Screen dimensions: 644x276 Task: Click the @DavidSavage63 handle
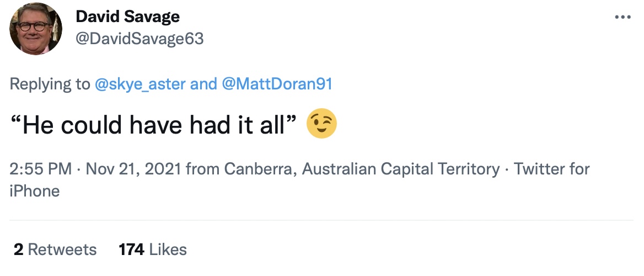point(139,39)
